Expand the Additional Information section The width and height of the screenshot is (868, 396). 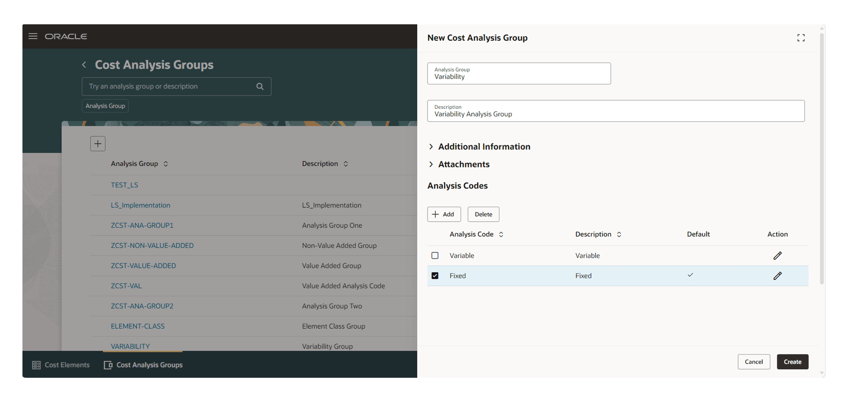pos(479,147)
